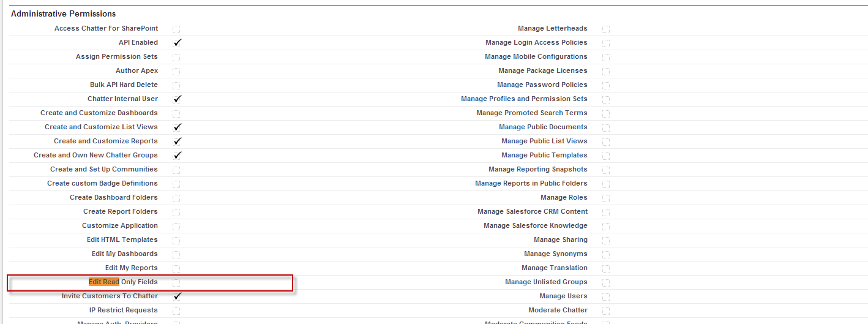Uncheck Create and Customize List Views
Viewport: 868px width, 324px height.
click(x=178, y=127)
